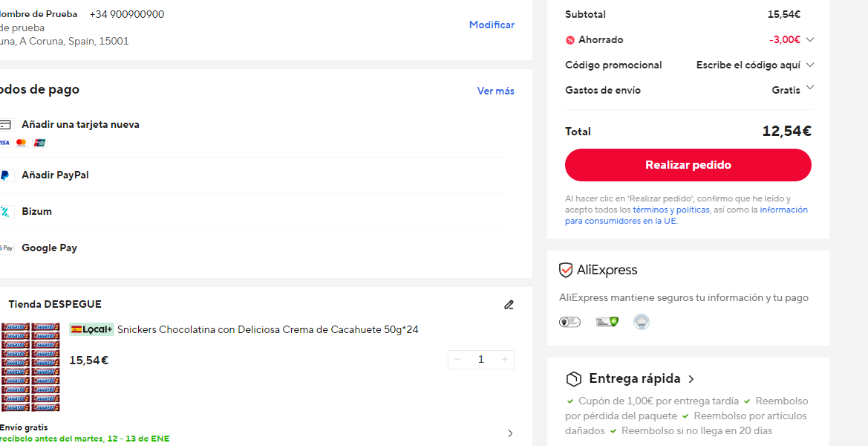Screen dimensions: 868x446
Task: Choose Añadir PayPal payment option
Action: (x=56, y=175)
